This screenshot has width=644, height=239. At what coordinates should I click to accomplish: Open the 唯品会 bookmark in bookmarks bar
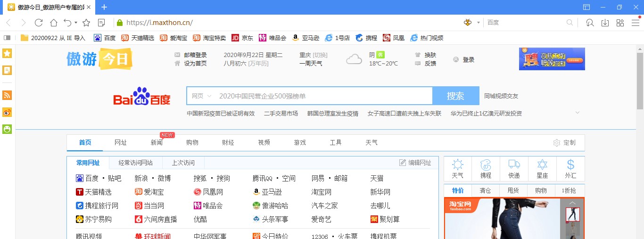272,38
